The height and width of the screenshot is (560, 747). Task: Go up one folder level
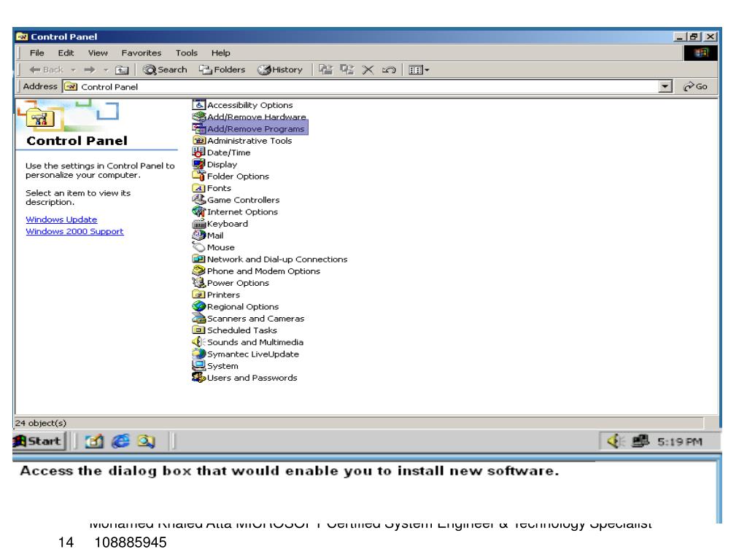pyautogui.click(x=122, y=69)
